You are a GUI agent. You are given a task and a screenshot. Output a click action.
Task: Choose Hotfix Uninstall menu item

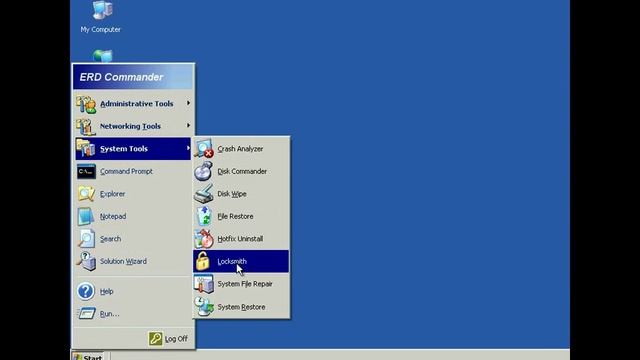pyautogui.click(x=241, y=238)
